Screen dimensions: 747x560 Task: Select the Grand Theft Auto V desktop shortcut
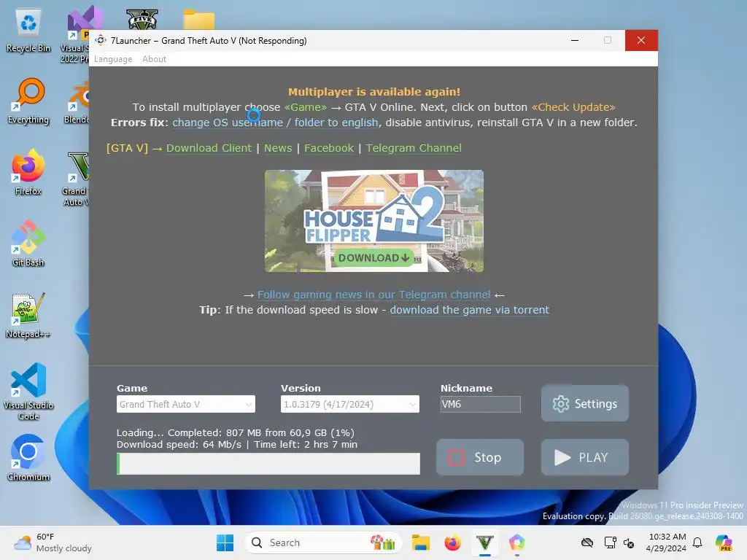(75, 178)
